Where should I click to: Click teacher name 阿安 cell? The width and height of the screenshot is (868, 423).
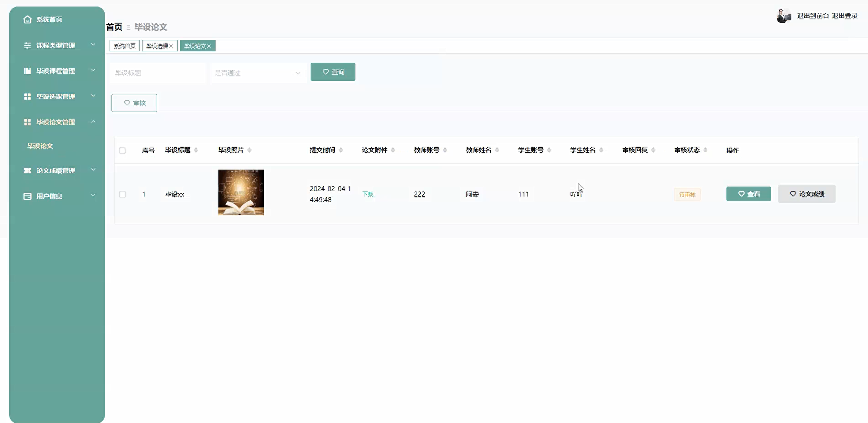(x=473, y=194)
